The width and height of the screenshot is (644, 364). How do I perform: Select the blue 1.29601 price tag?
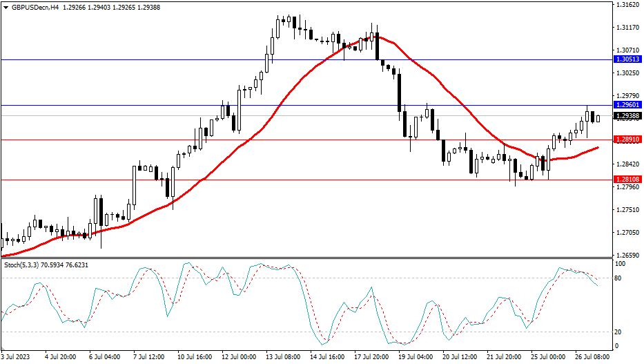(627, 106)
